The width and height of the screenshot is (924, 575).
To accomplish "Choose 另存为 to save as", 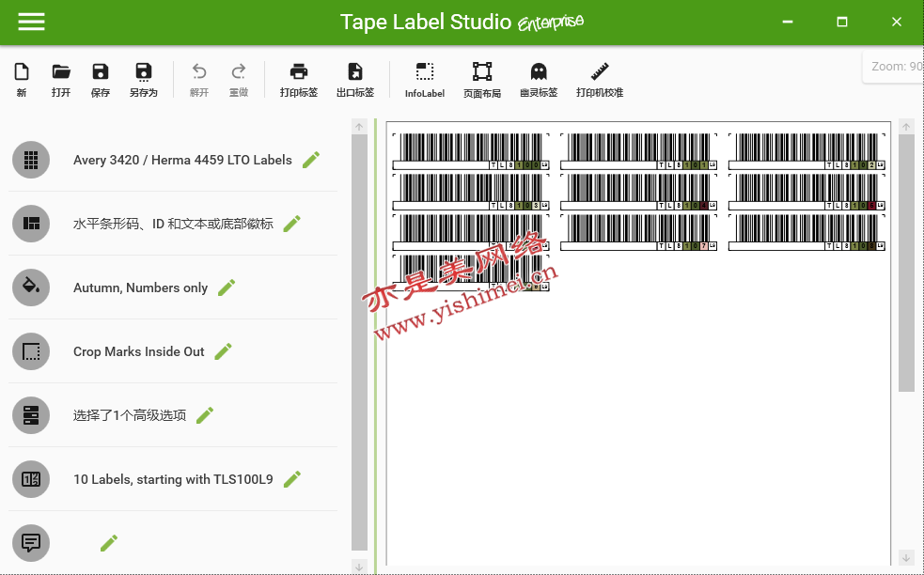I will (144, 80).
